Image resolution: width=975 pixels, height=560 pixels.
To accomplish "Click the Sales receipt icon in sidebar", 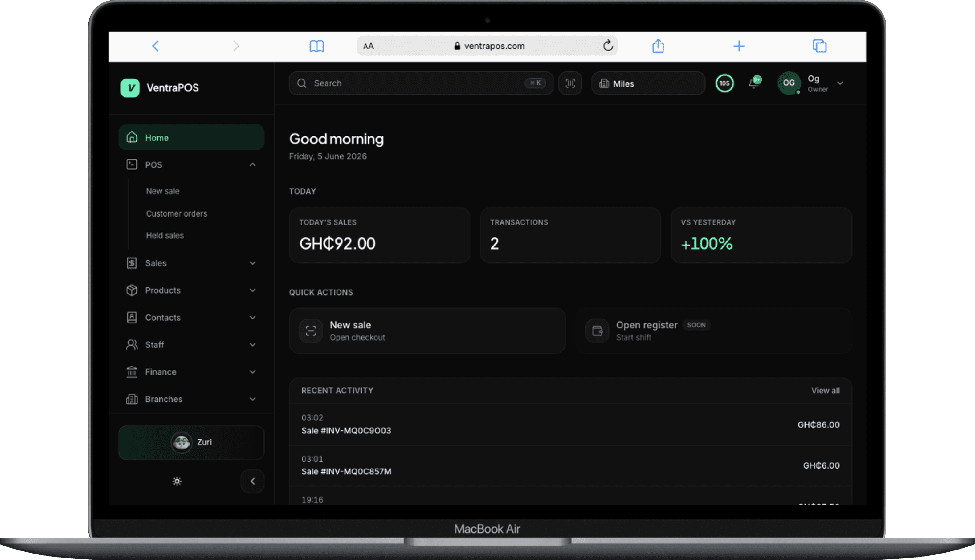I will click(x=132, y=263).
